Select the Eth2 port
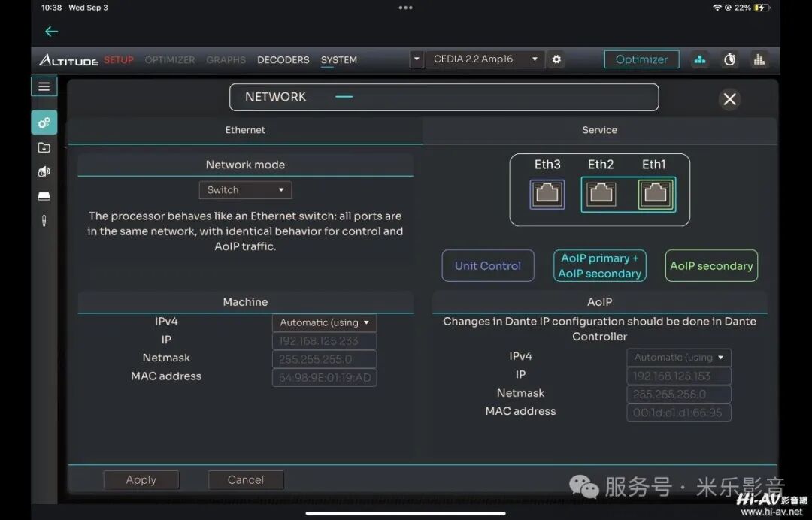The image size is (812, 520). point(601,194)
